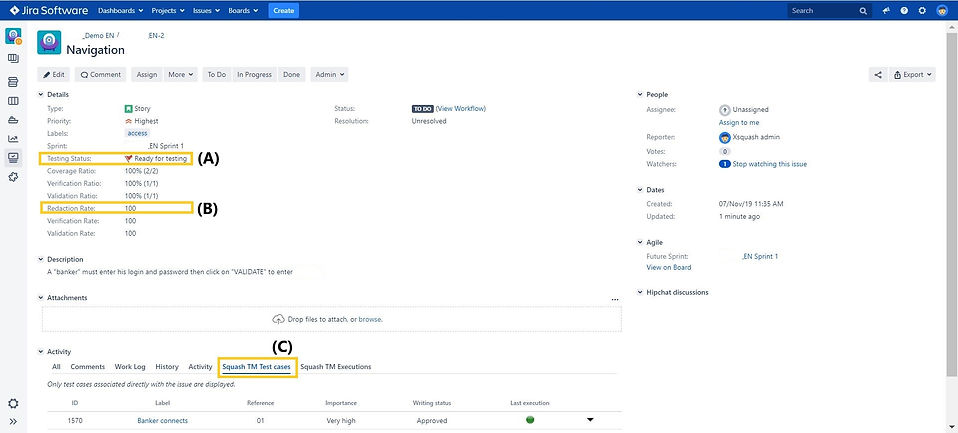This screenshot has width=958, height=433.
Task: Click the Comment button
Action: 101,75
